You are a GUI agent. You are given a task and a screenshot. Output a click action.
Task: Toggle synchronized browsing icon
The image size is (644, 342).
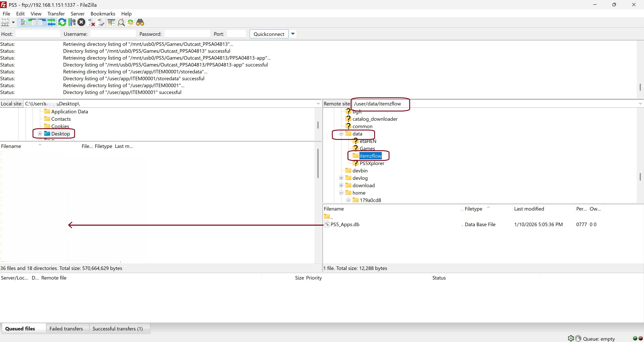131,22
